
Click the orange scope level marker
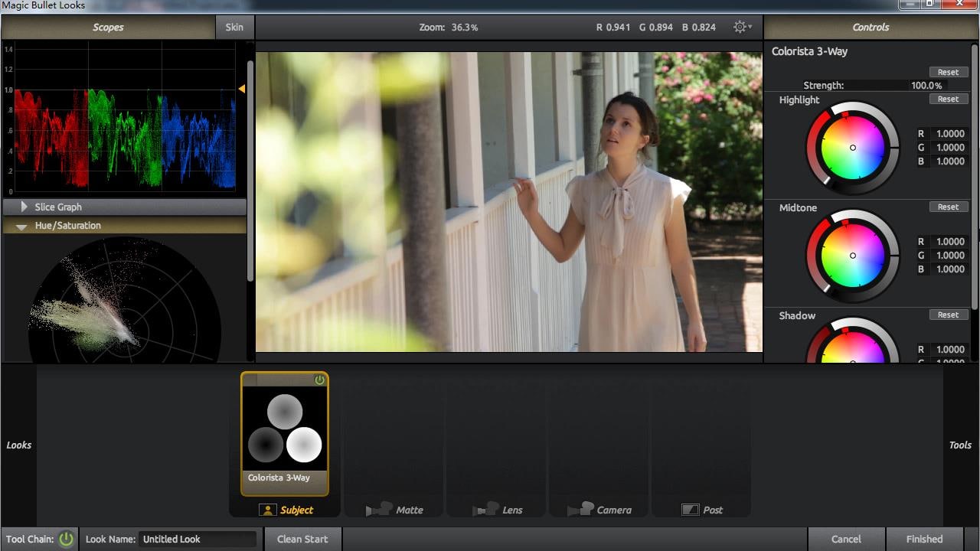click(241, 90)
